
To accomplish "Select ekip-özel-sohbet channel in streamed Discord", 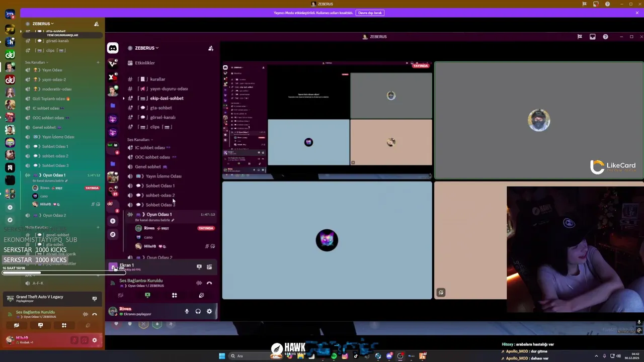I will [167, 98].
